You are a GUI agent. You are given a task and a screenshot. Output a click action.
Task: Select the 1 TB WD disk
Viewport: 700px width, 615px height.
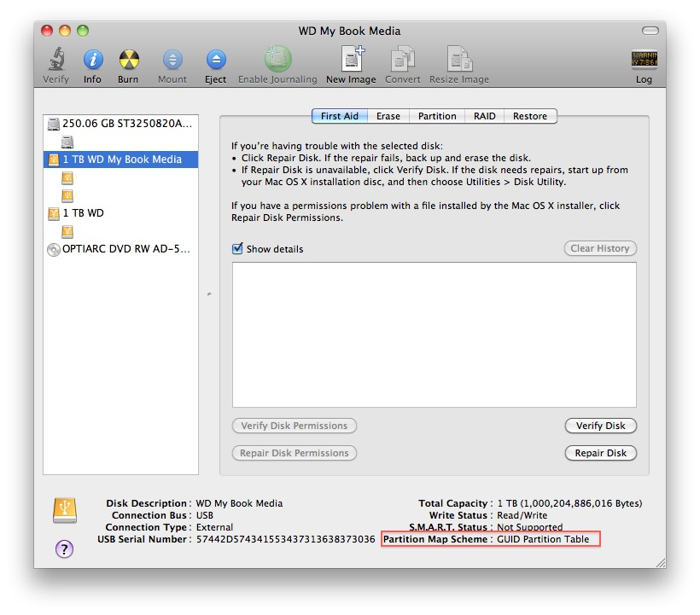coord(120,213)
